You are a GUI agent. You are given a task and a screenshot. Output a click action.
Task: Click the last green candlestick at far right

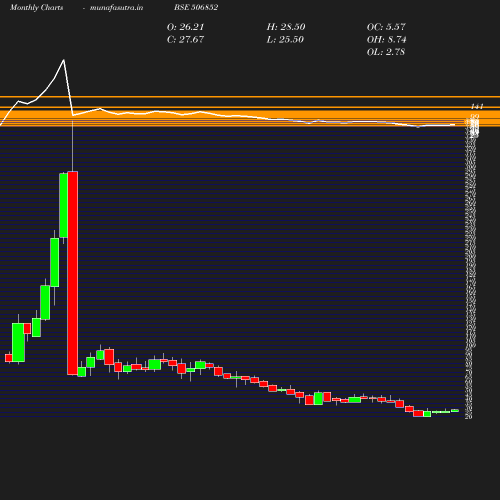pos(455,411)
